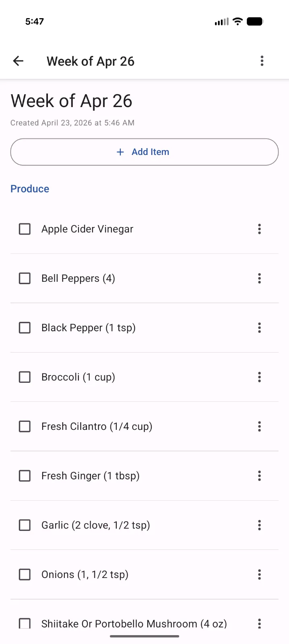Tick the Garlic checkbox
This screenshot has width=289, height=644.
[25, 525]
